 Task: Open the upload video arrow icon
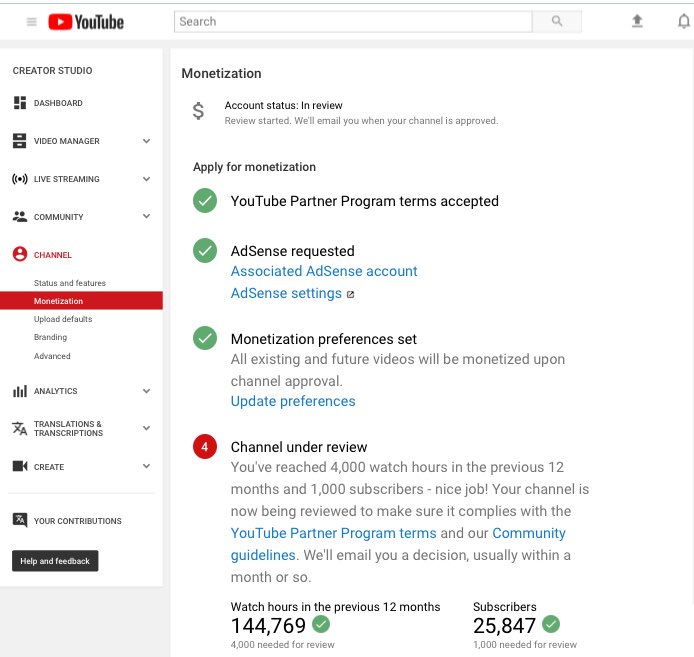[x=637, y=21]
